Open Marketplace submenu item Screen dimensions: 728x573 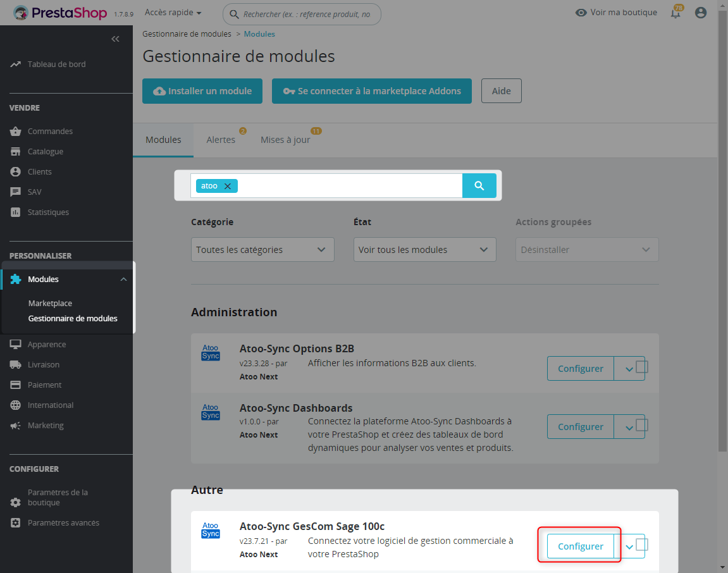50,303
